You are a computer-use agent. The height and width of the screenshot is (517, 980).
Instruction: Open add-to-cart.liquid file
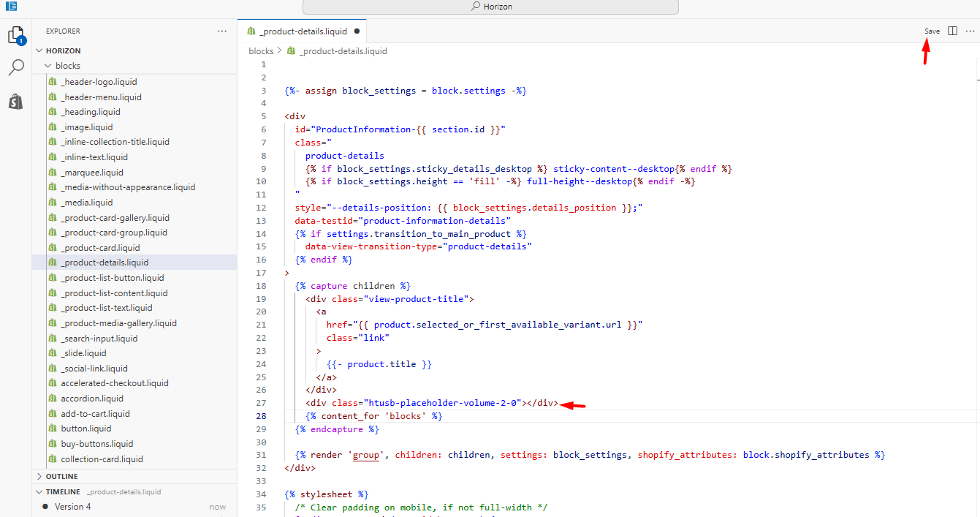(x=95, y=414)
